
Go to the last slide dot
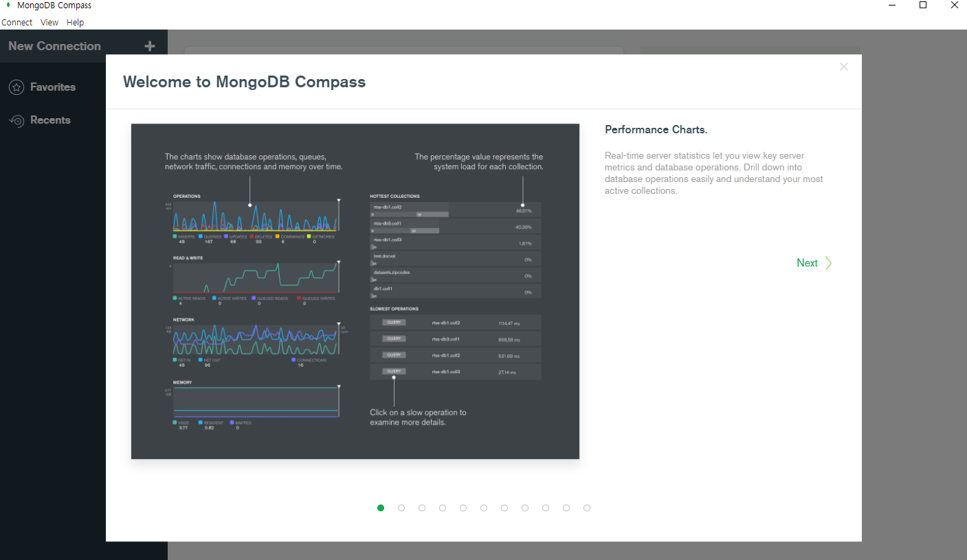tap(587, 508)
